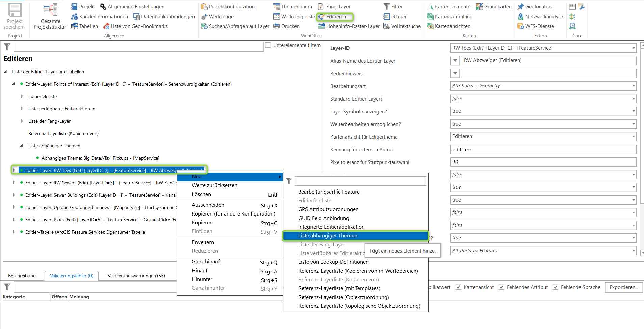This screenshot has height=329, width=644.
Task: Open Geolocators in the Extern group
Action: coord(535,7)
